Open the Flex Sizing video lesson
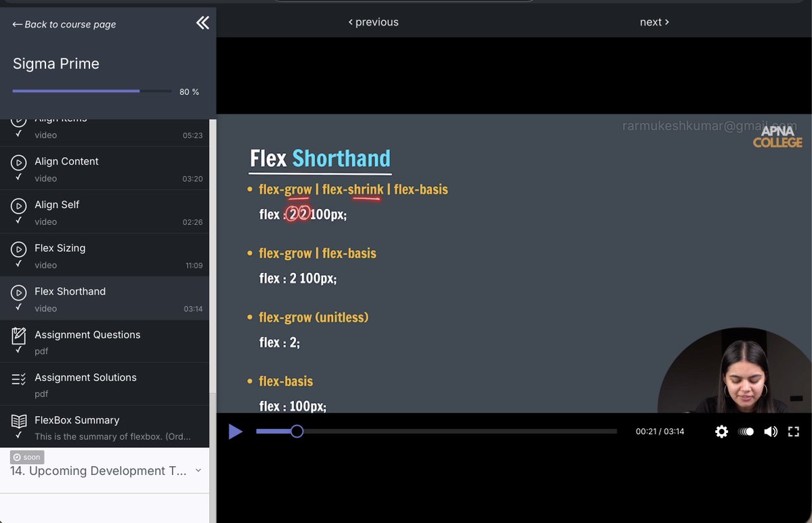The height and width of the screenshot is (523, 812). tap(104, 255)
